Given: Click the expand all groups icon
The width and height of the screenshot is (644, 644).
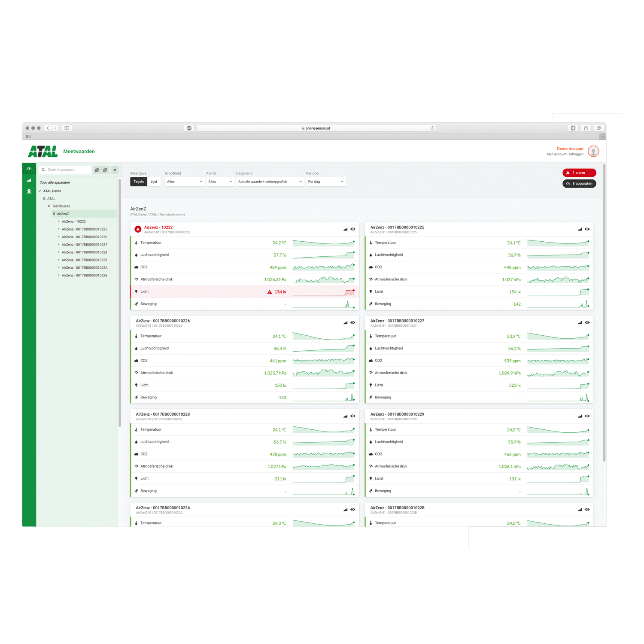Looking at the screenshot, I should pos(97,170).
